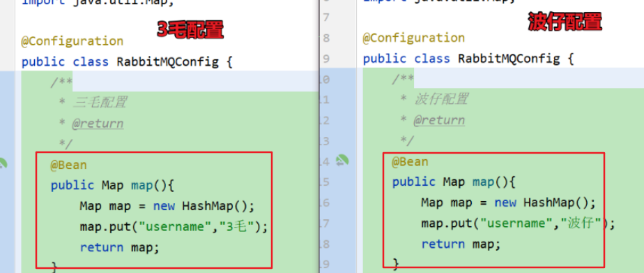This screenshot has height=273, width=644.
Task: Click the @Bean annotation on line 14
Action: [x=410, y=161]
